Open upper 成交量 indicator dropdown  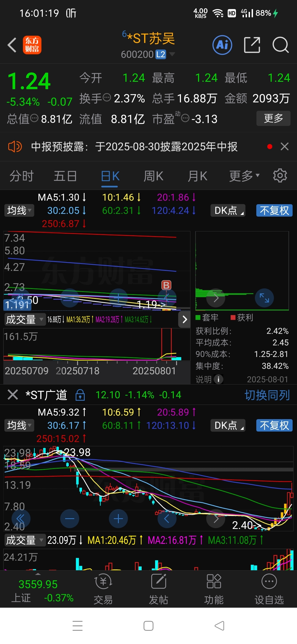coord(25,319)
